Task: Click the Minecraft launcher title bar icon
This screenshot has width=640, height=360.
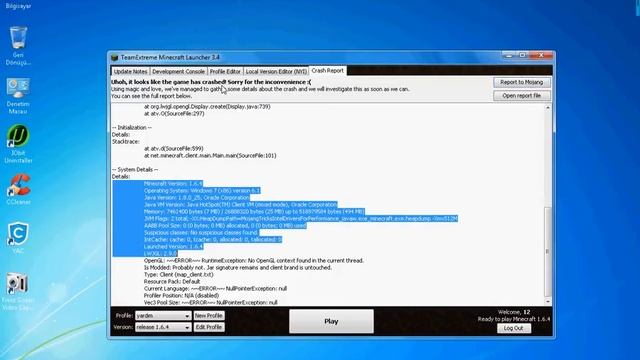Action: (115, 58)
